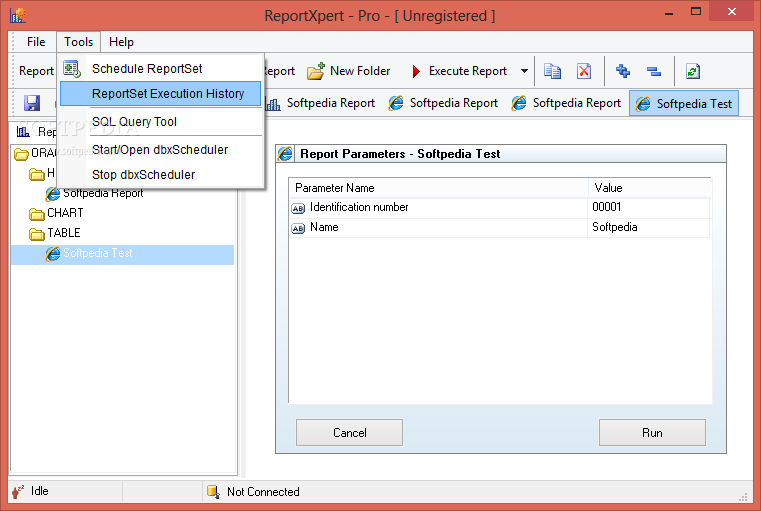Select the Identification number parameter row

pyautogui.click(x=499, y=208)
